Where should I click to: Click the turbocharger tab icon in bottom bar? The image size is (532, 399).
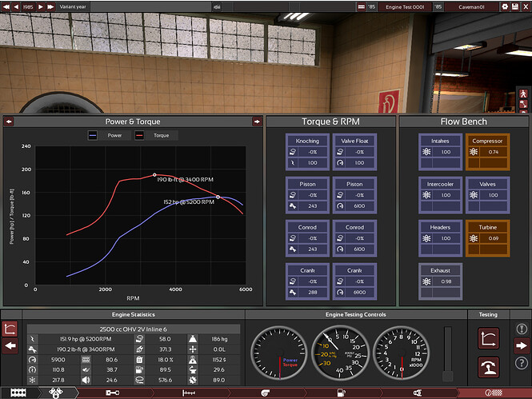tap(266, 393)
